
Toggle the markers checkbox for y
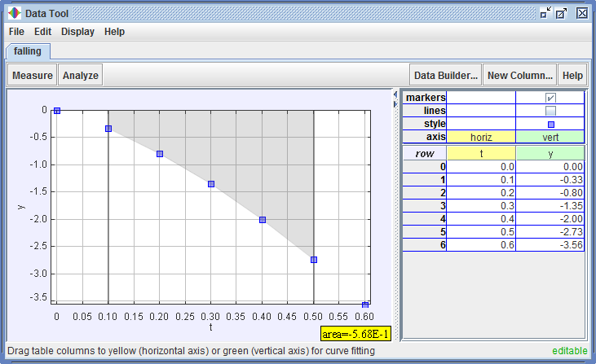click(x=550, y=98)
